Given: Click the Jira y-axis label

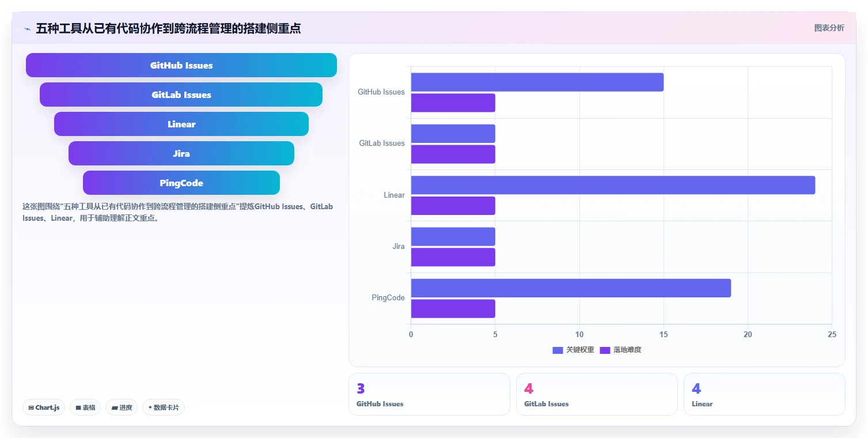Looking at the screenshot, I should tap(399, 246).
